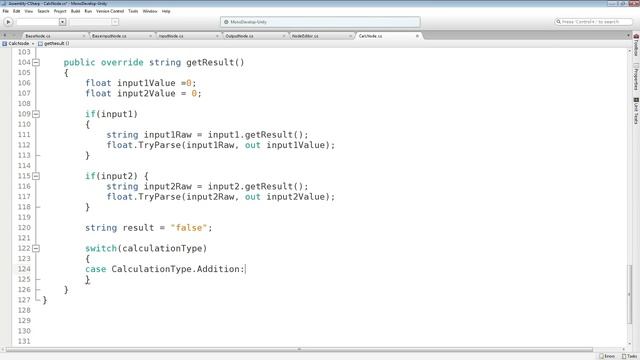Image resolution: width=640 pixels, height=360 pixels.
Task: Click on 'float input2Value = 0;' line
Action: click(143, 93)
